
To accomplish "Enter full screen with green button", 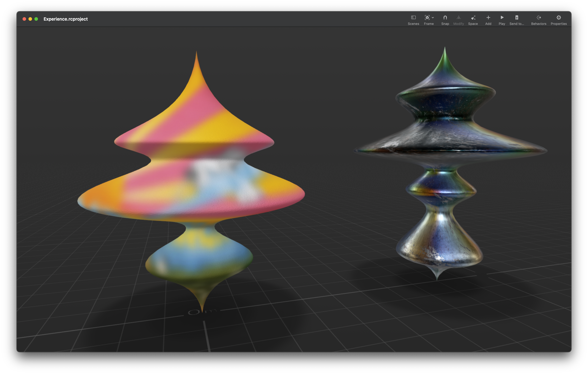I will (x=36, y=19).
